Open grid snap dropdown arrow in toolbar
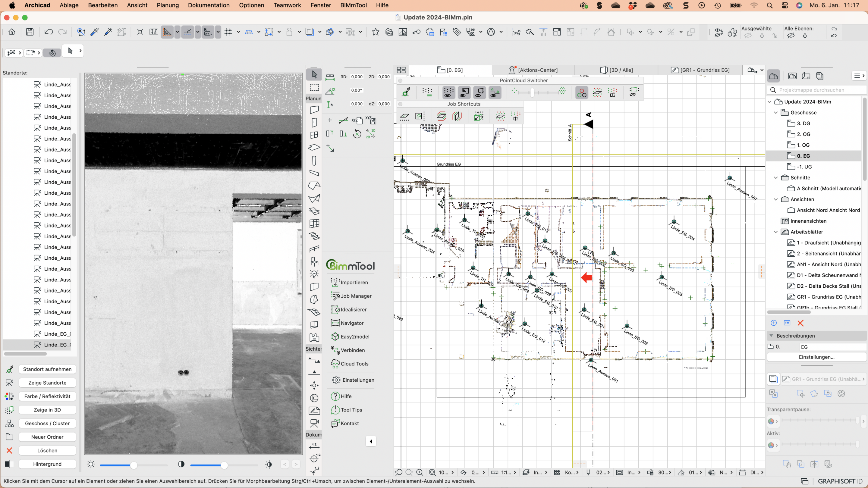Screen dimensions: 868x488 (x=238, y=32)
